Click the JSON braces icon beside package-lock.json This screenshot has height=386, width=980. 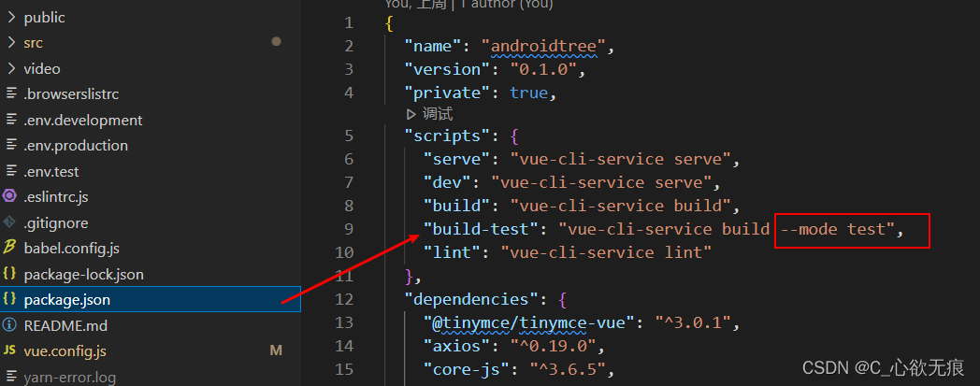point(10,274)
